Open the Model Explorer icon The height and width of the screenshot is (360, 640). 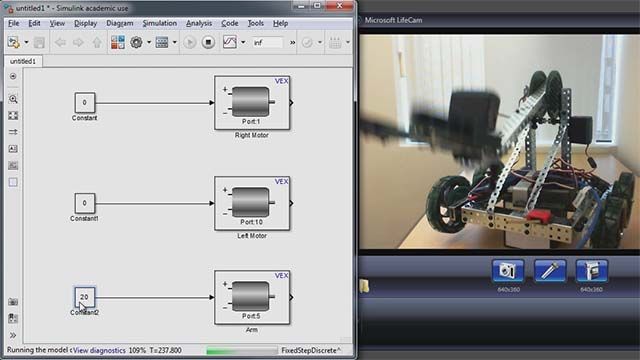pyautogui.click(x=162, y=42)
